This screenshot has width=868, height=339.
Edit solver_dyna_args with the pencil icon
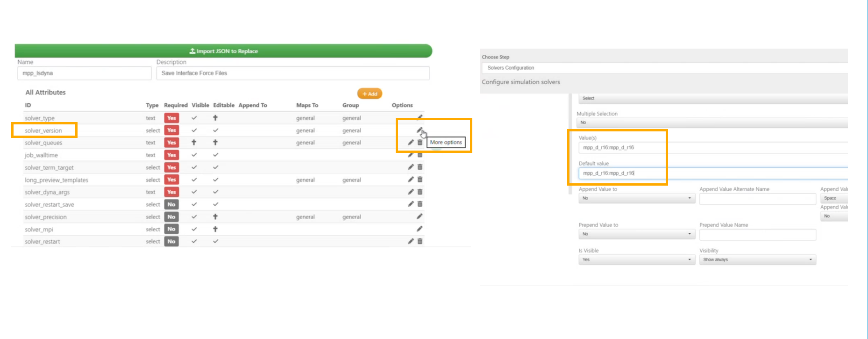[x=411, y=192]
